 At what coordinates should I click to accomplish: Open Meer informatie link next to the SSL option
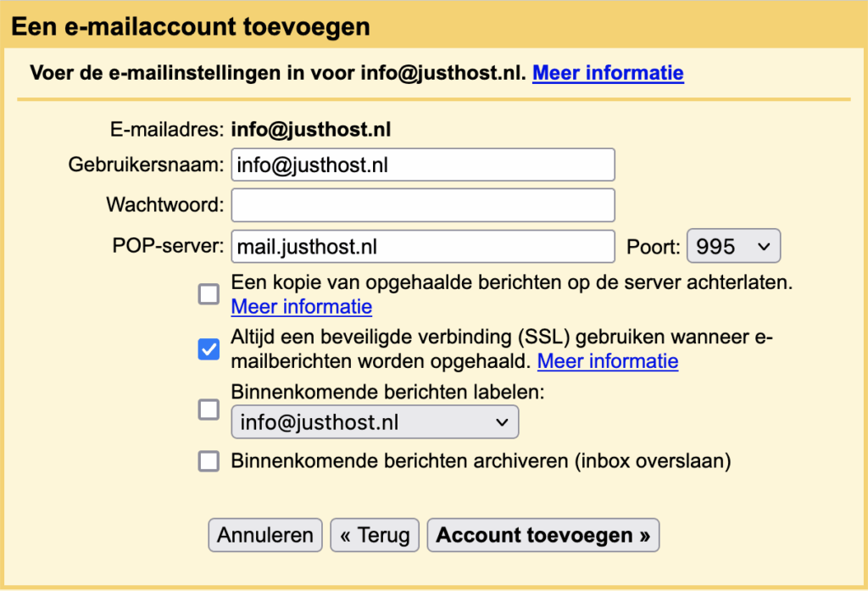click(608, 361)
